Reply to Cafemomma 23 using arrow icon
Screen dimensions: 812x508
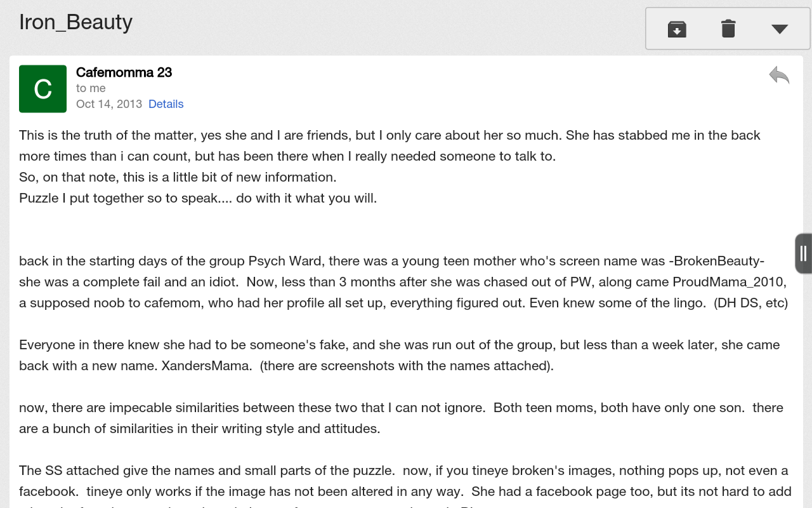tap(779, 76)
